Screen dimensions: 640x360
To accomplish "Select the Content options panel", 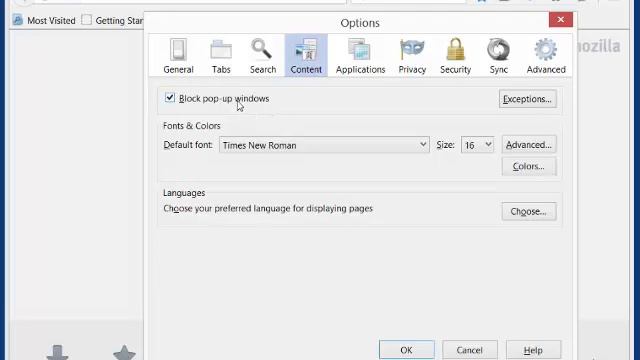I will tap(306, 56).
